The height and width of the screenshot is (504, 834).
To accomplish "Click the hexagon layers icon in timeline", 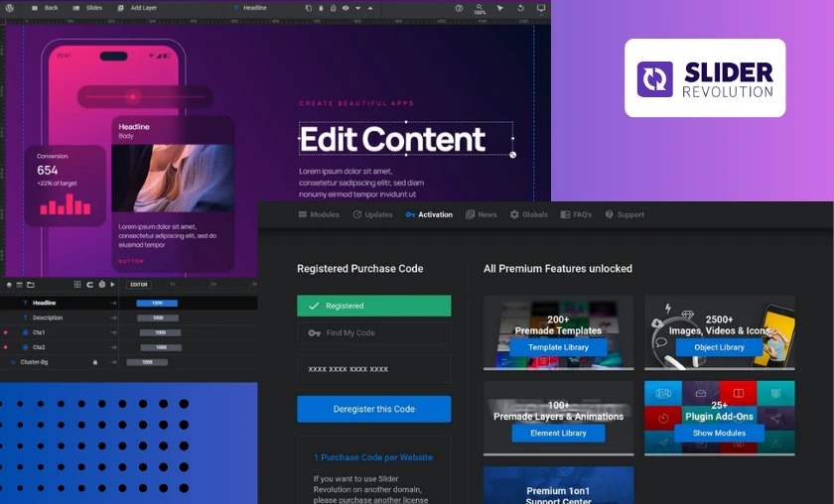I will click(x=9, y=285).
